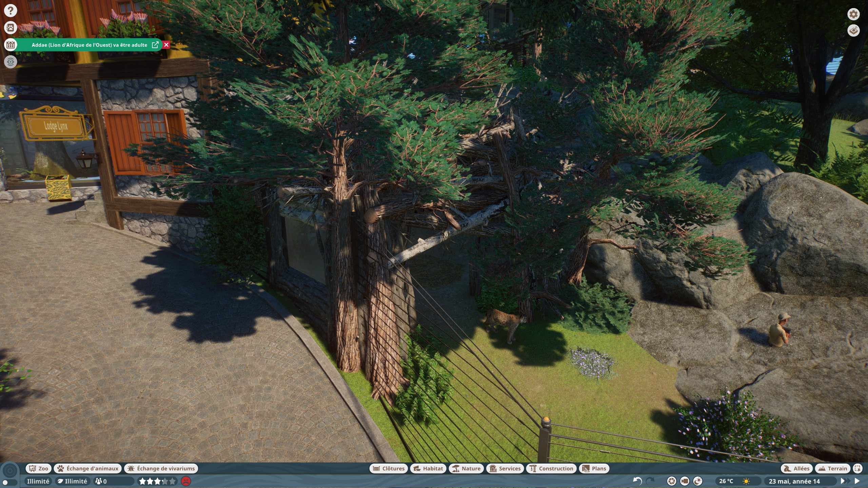The height and width of the screenshot is (488, 868).
Task: Open the animal paw overview icon
Action: (11, 27)
